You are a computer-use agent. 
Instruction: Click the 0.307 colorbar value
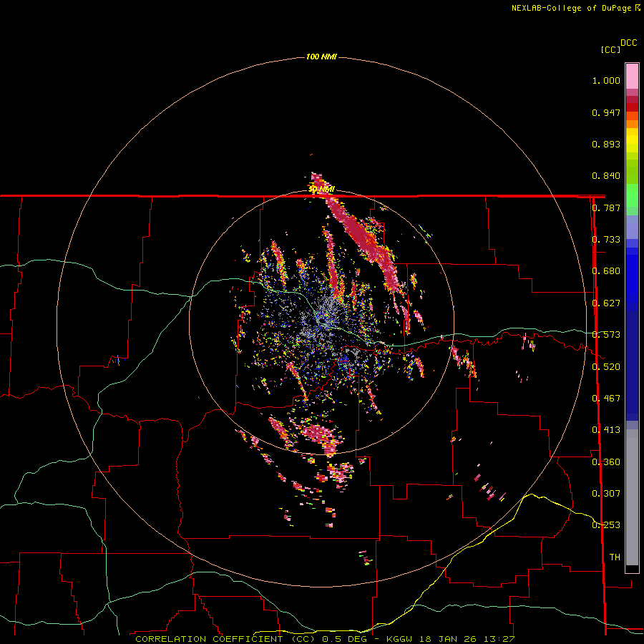(606, 494)
